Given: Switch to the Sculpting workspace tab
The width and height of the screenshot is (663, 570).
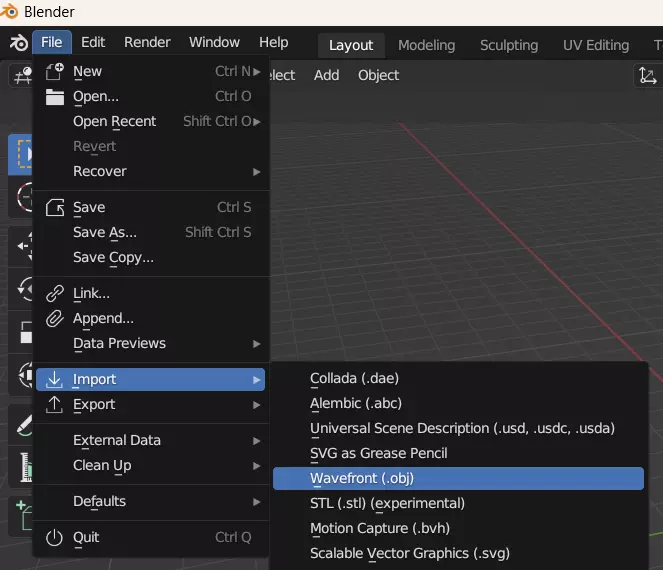Looking at the screenshot, I should 508,45.
